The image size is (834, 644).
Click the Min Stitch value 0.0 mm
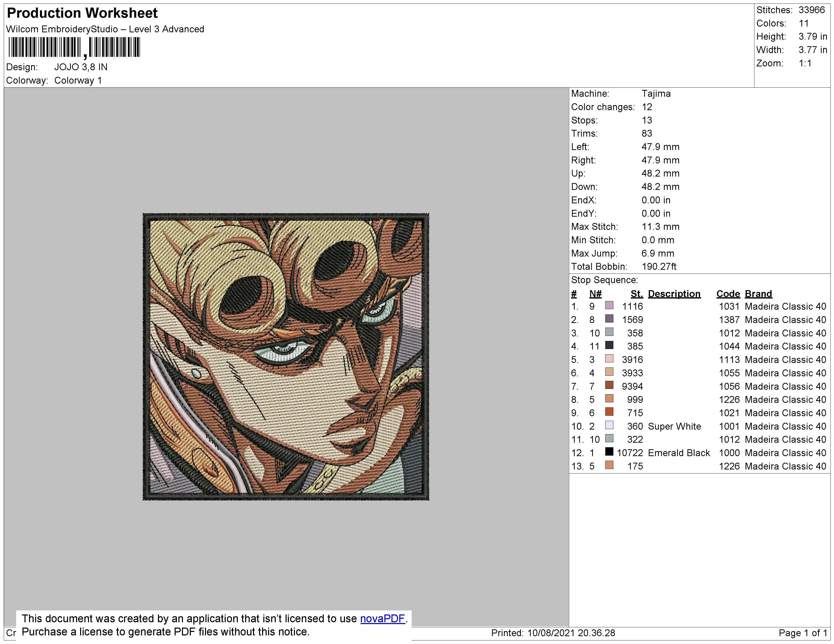pos(658,240)
